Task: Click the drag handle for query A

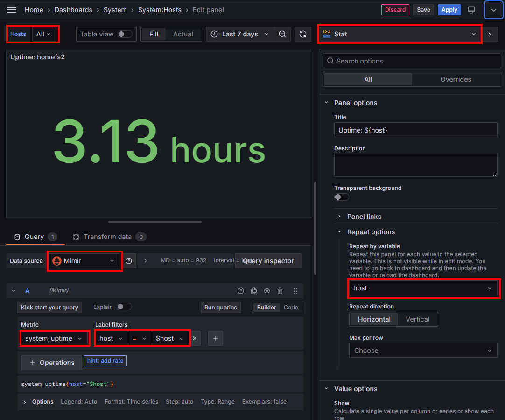Action: point(295,291)
